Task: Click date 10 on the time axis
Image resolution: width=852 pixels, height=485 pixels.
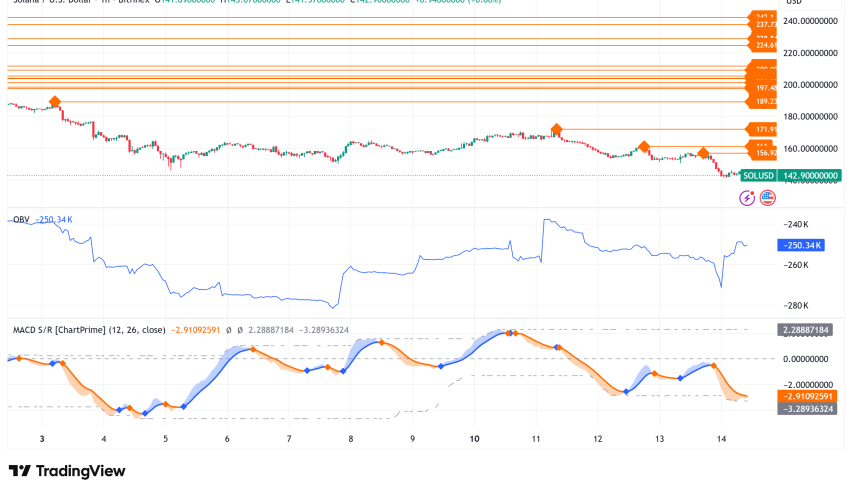Action: pyautogui.click(x=474, y=439)
